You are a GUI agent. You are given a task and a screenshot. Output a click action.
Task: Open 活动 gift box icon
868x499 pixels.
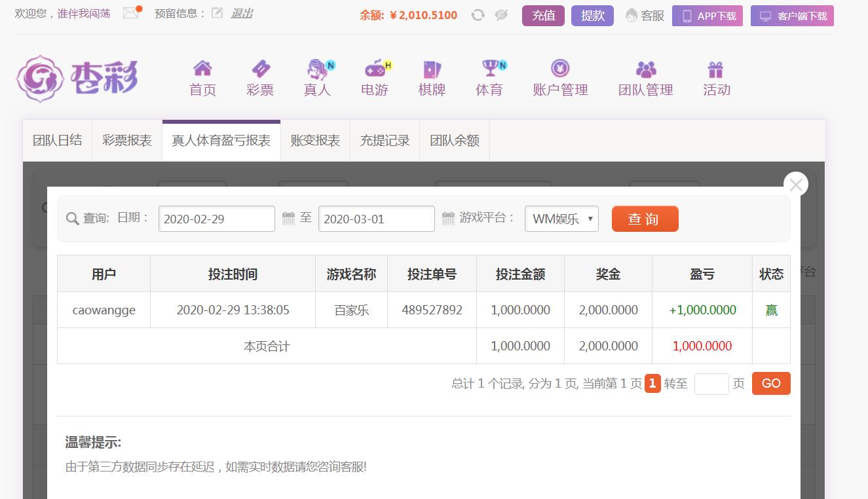715,68
